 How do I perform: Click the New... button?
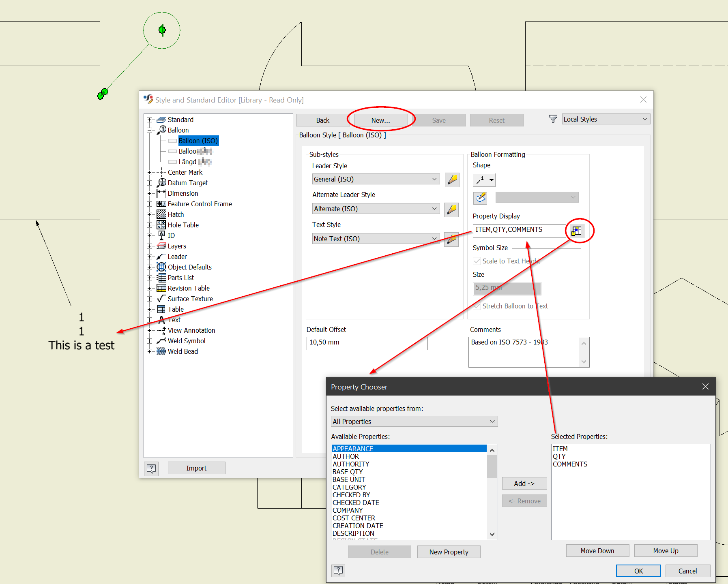tap(380, 120)
